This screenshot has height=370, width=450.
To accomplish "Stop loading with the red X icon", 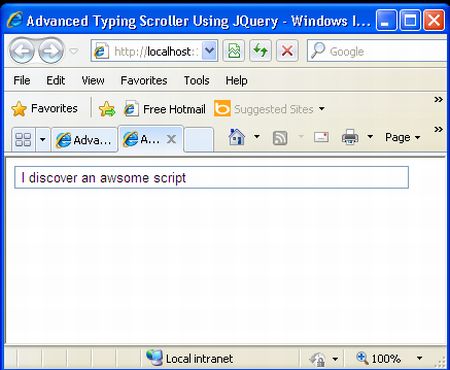I will (287, 51).
